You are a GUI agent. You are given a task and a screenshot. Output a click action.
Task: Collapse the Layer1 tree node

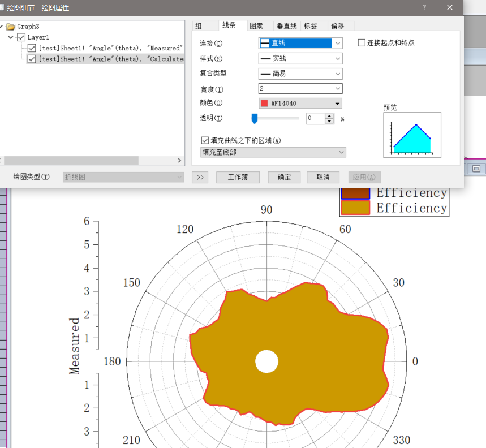tap(11, 37)
